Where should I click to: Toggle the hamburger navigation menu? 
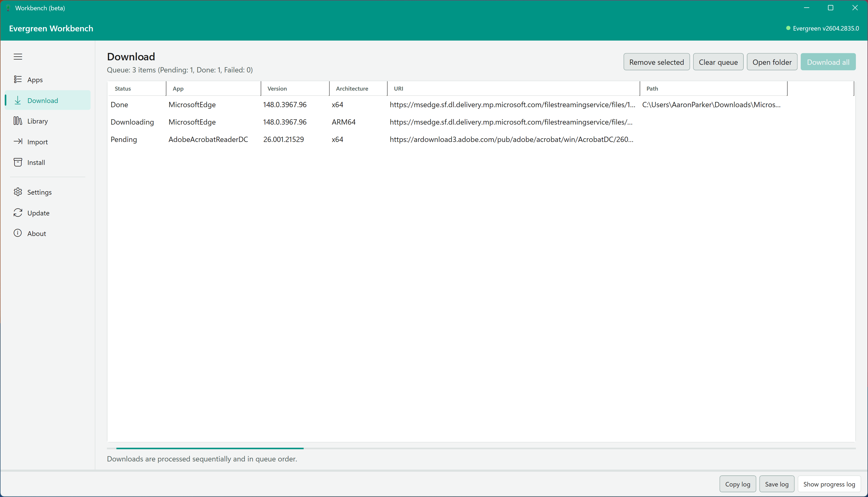(18, 57)
